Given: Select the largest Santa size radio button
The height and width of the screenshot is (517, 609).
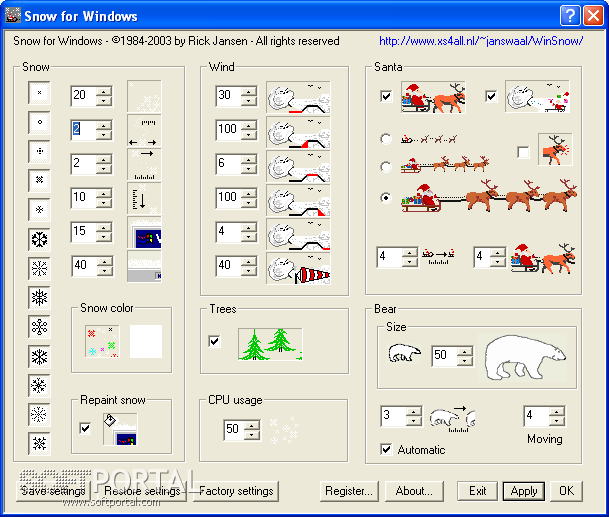Looking at the screenshot, I should pos(386,197).
